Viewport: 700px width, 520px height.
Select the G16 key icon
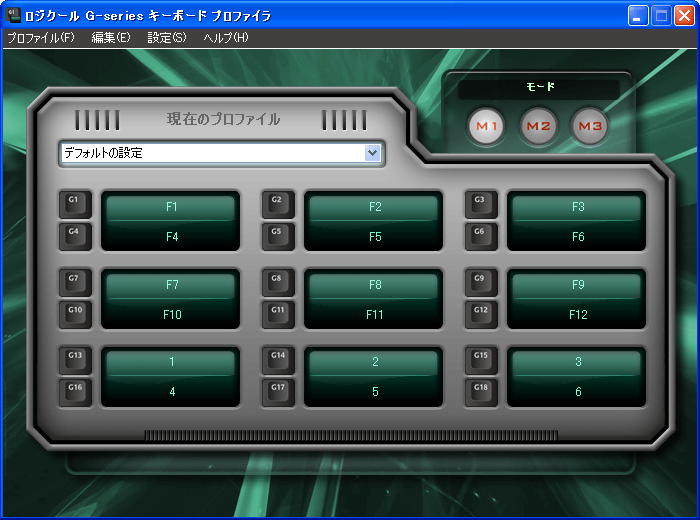coord(75,392)
